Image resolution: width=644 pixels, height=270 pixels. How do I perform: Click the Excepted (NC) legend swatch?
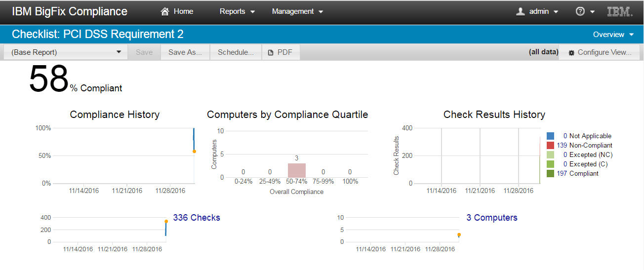click(551, 154)
